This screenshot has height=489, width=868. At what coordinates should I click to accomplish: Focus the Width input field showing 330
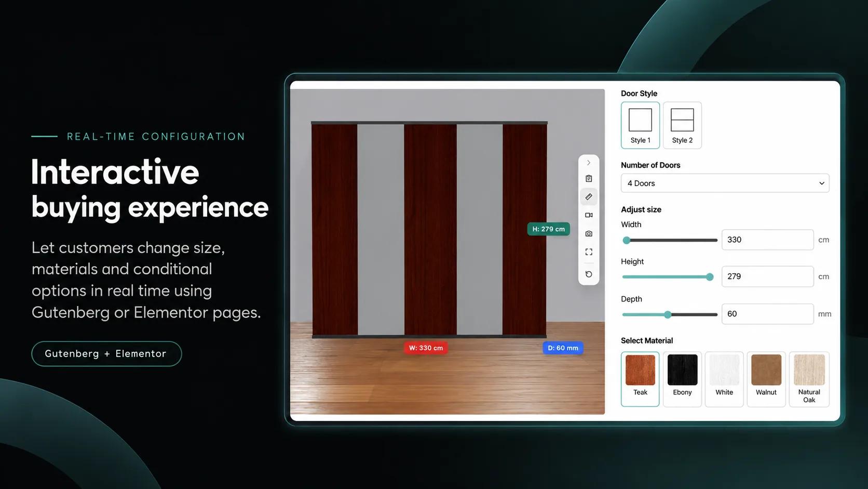(767, 240)
